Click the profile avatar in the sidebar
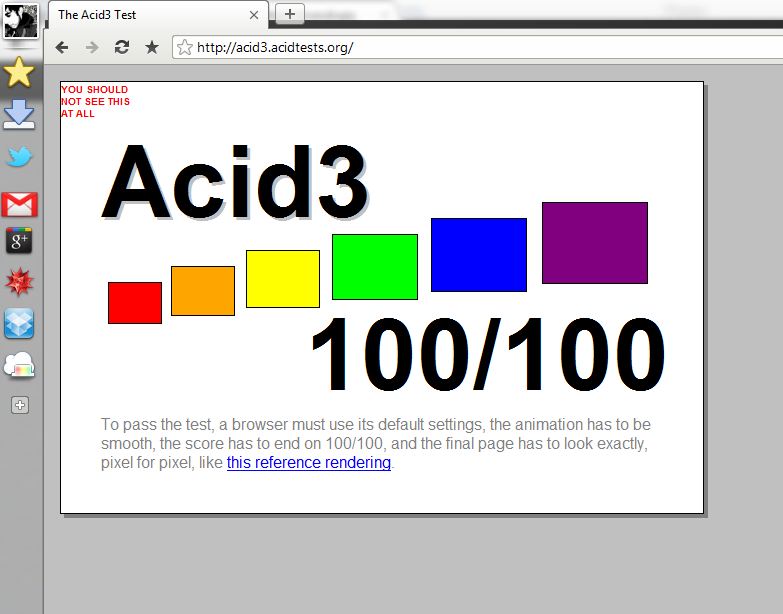Screen dimensions: 783x614 pos(20,20)
